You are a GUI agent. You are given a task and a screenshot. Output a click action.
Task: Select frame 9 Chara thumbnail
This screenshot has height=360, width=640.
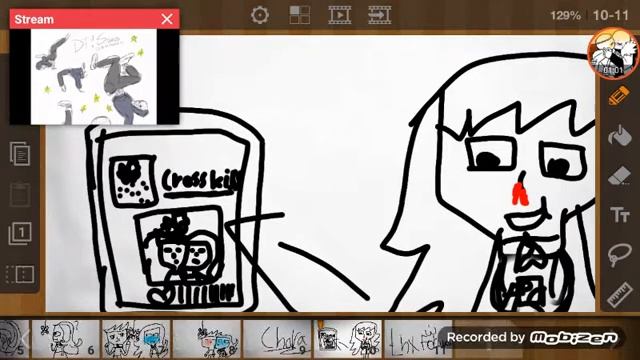[277, 339]
